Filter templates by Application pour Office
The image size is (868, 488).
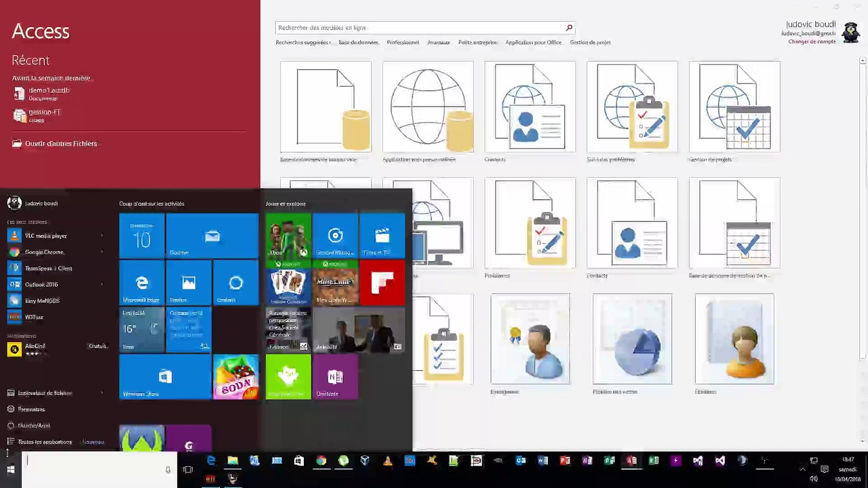pos(534,42)
